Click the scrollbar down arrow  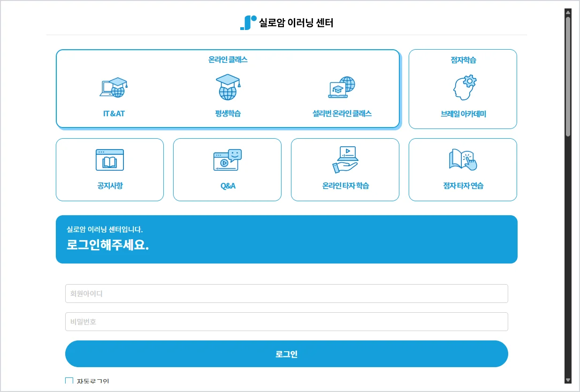[x=568, y=380]
